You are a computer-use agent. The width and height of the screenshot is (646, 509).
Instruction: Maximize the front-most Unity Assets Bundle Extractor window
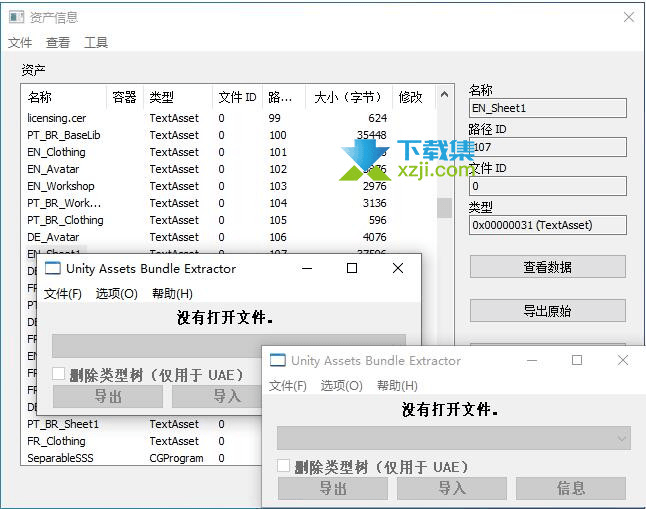click(577, 360)
